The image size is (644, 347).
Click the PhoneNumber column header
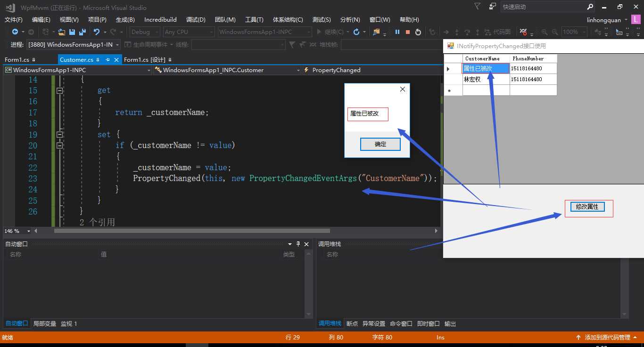[533, 59]
